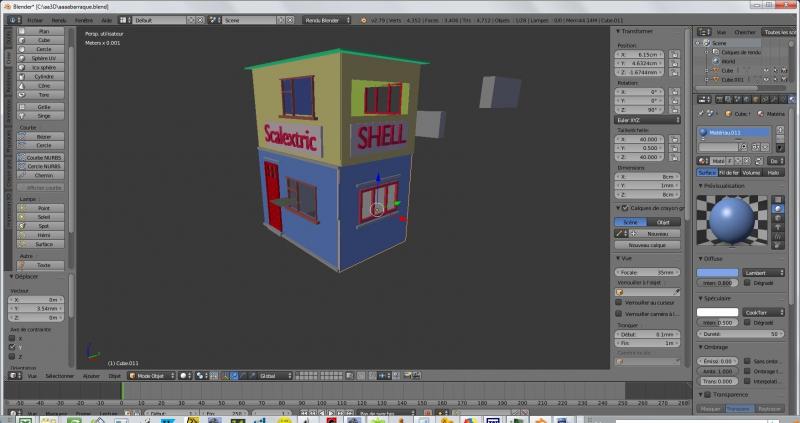Add a Texte object
800x423 pixels.
pos(43,264)
